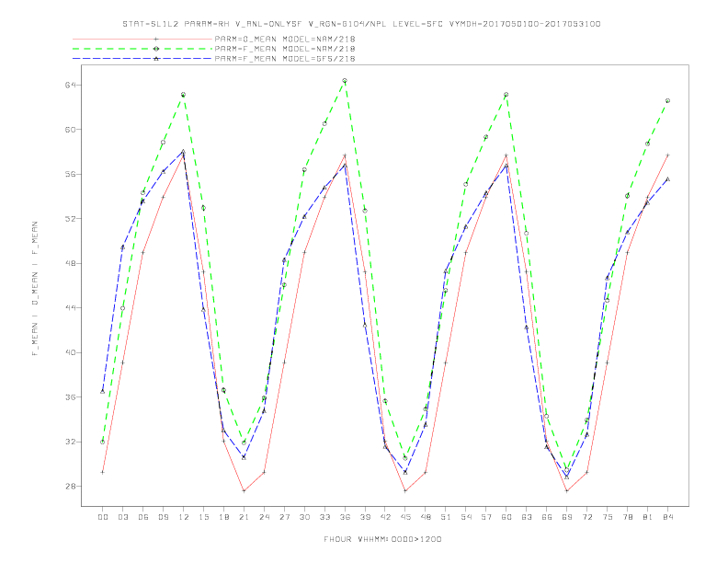
Task: Click x-axis tick label 54
Action: pos(466,517)
